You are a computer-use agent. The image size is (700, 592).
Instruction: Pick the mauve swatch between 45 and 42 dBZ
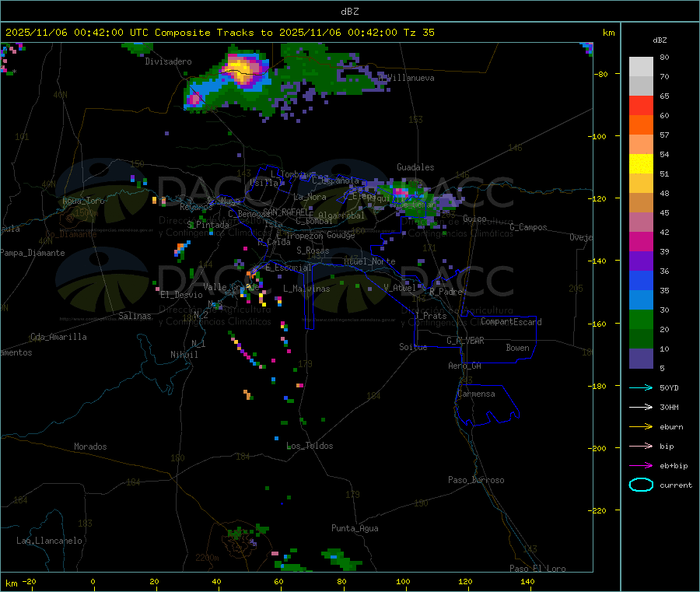641,222
